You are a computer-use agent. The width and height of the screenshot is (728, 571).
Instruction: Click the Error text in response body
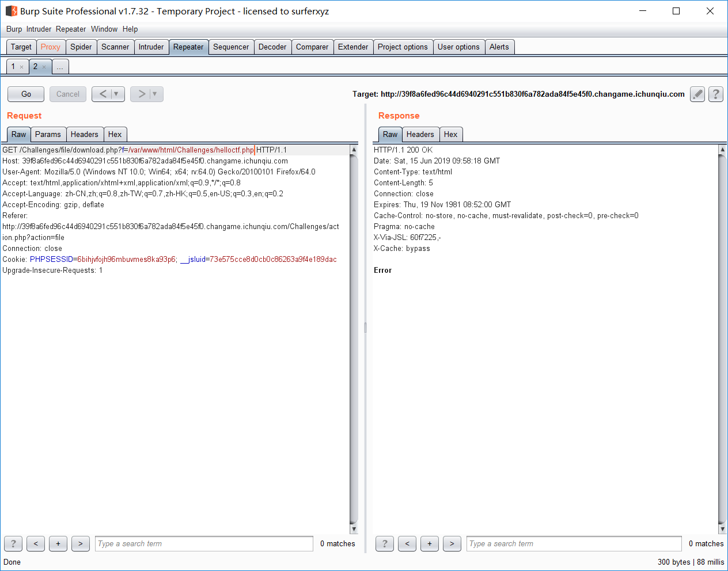coord(382,270)
